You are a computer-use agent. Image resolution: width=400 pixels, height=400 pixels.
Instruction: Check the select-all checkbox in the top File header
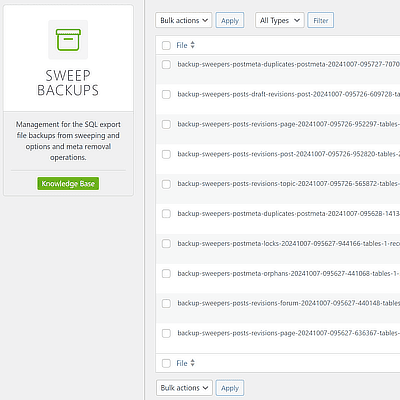pyautogui.click(x=166, y=45)
